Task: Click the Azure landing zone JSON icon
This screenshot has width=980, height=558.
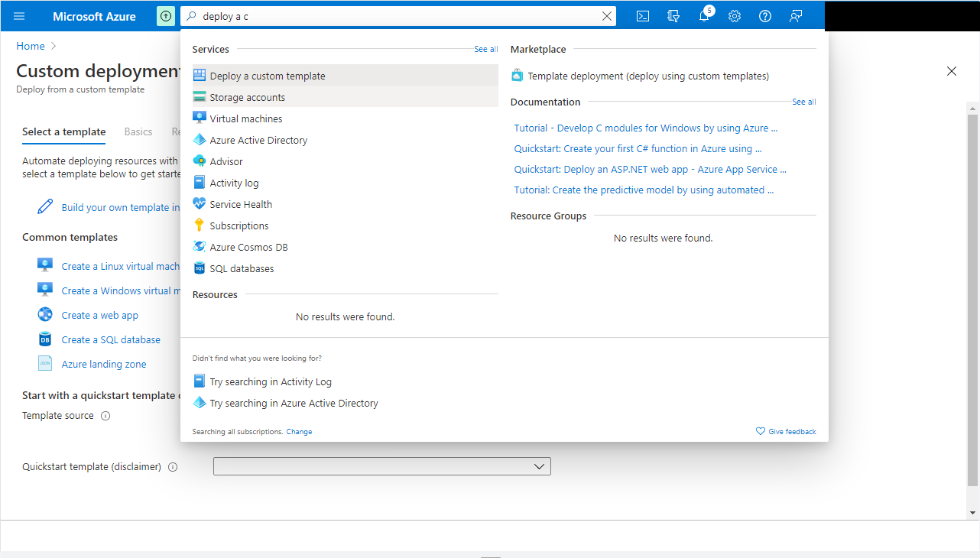Action: [x=45, y=364]
